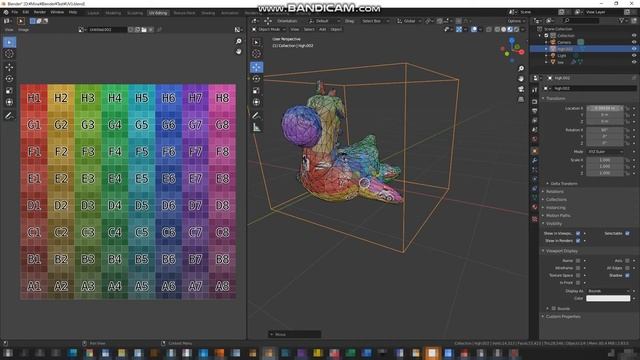
Task: Select the Scale tool in 3D viewport toolbar
Action: pos(256,91)
